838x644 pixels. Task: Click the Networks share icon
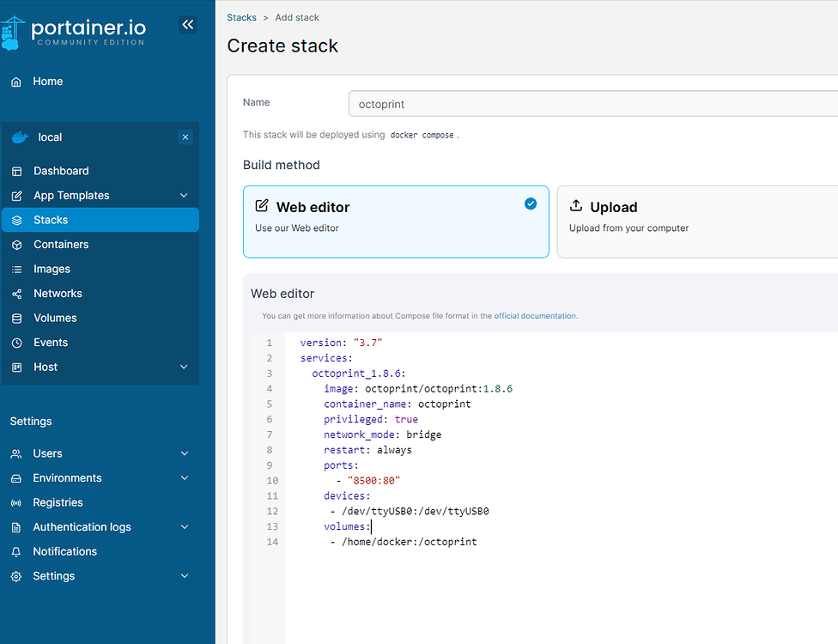click(x=16, y=294)
